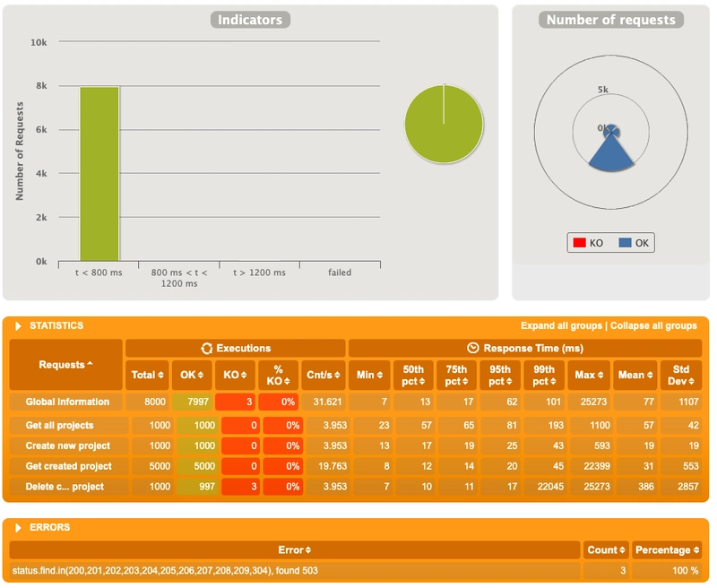Viewport: 717px width, 588px height.
Task: Toggle KO series in chart legend
Action: click(x=588, y=243)
